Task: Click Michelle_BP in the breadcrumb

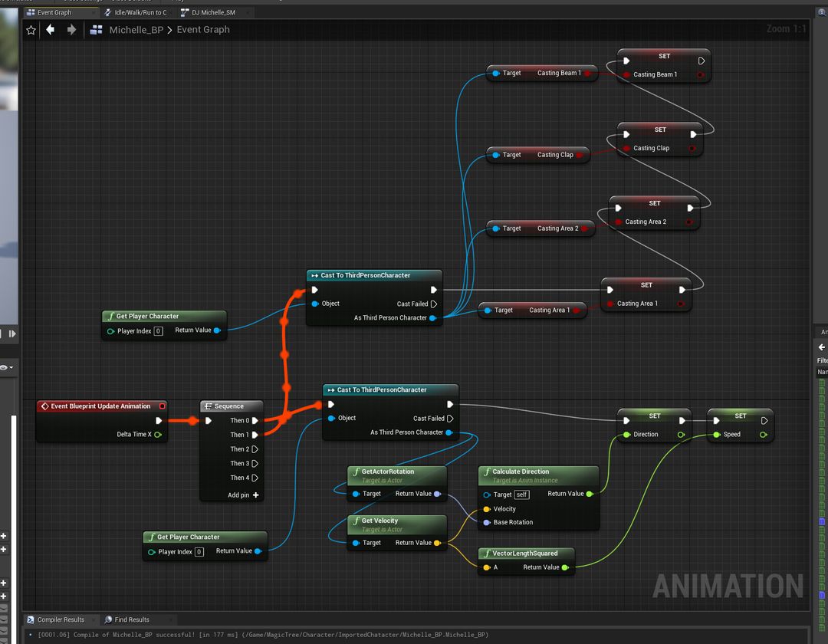Action: point(136,30)
